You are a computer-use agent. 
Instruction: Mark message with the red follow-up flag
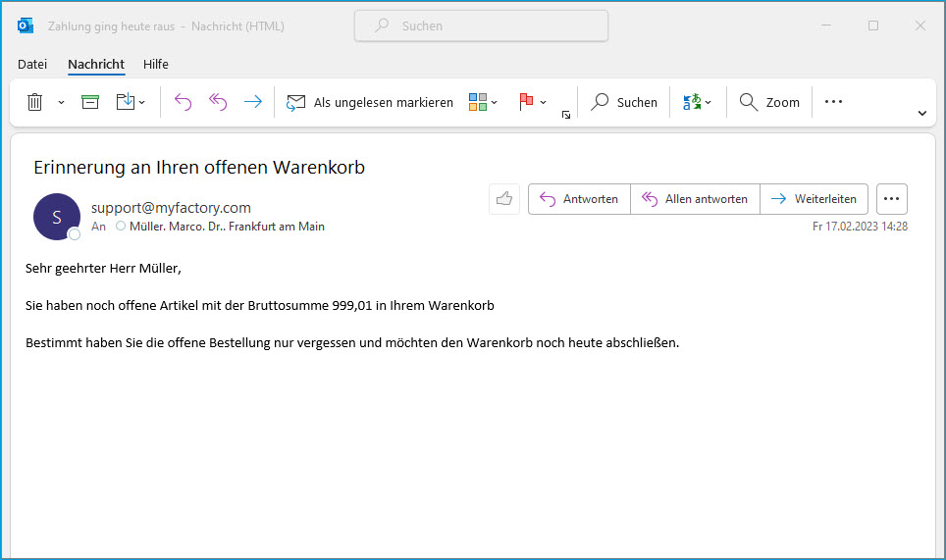tap(525, 102)
